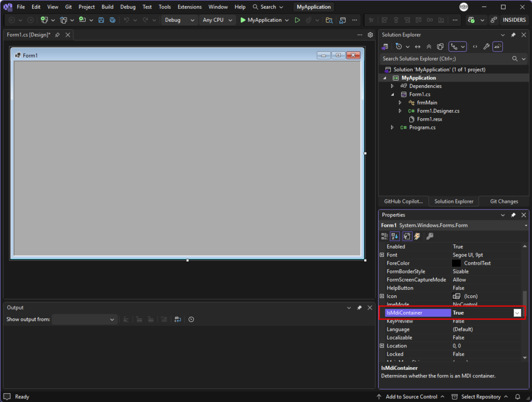532x402 pixels.
Task: Open the IsMdiContainer value dropdown
Action: 517,313
